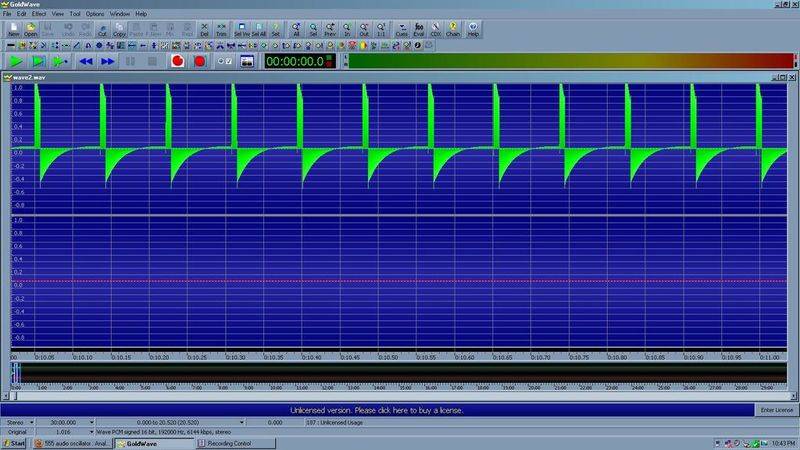Click the Trim toolbar icon
The image size is (800, 450).
221,30
